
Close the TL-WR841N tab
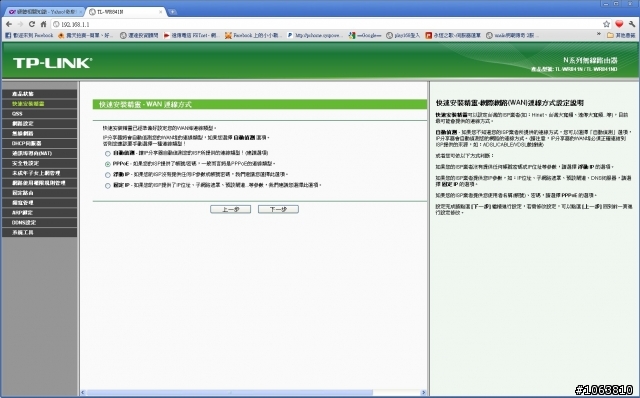(160, 12)
